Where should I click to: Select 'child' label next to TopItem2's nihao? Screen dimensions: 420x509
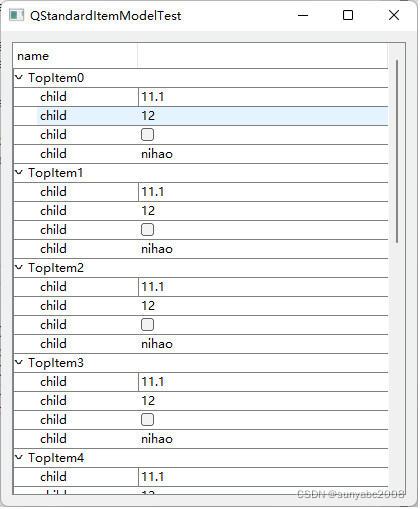click(53, 344)
